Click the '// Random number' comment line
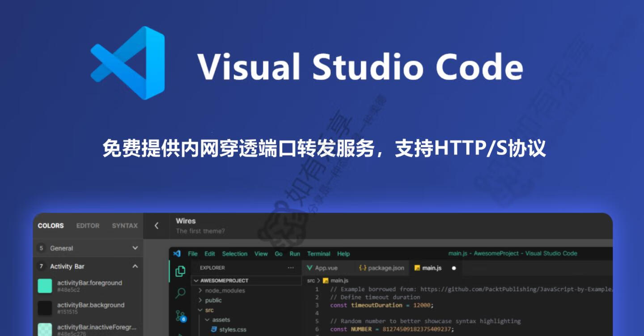Screen dimensions: 644x336 pos(425,321)
